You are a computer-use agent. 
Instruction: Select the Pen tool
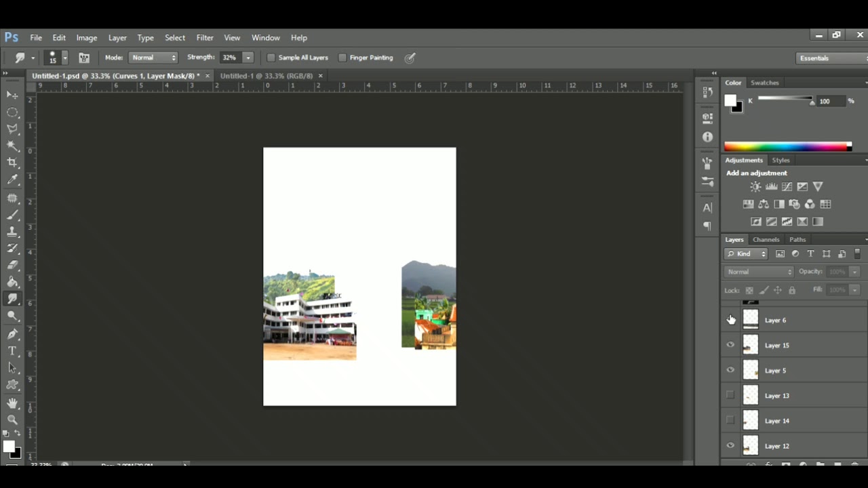12,334
